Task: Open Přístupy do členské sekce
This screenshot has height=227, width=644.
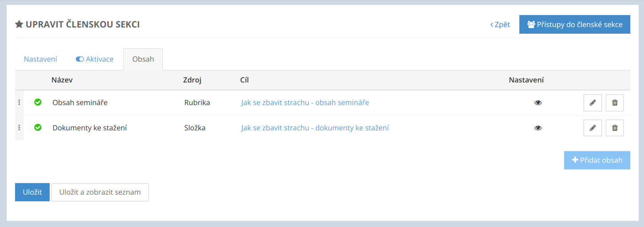Action: [574, 24]
